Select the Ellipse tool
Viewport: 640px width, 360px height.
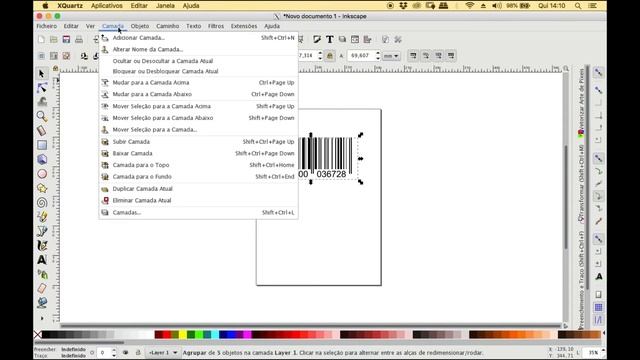click(x=42, y=174)
